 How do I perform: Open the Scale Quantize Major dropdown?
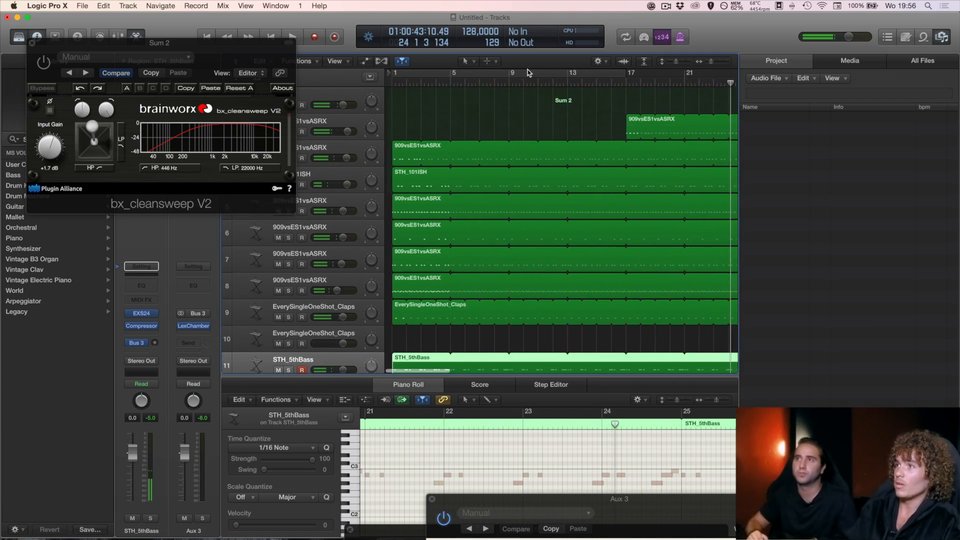point(287,497)
